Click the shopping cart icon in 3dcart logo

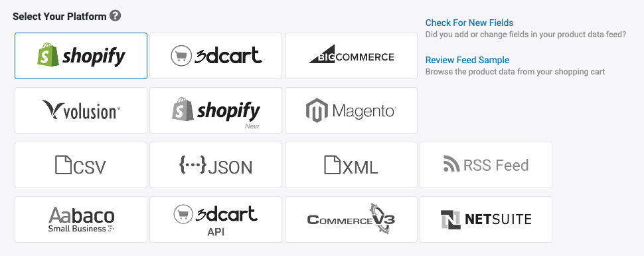click(181, 56)
